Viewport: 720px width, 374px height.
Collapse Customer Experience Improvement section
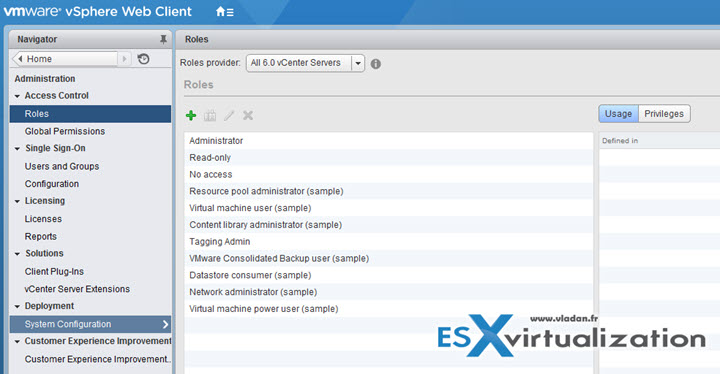(17, 341)
